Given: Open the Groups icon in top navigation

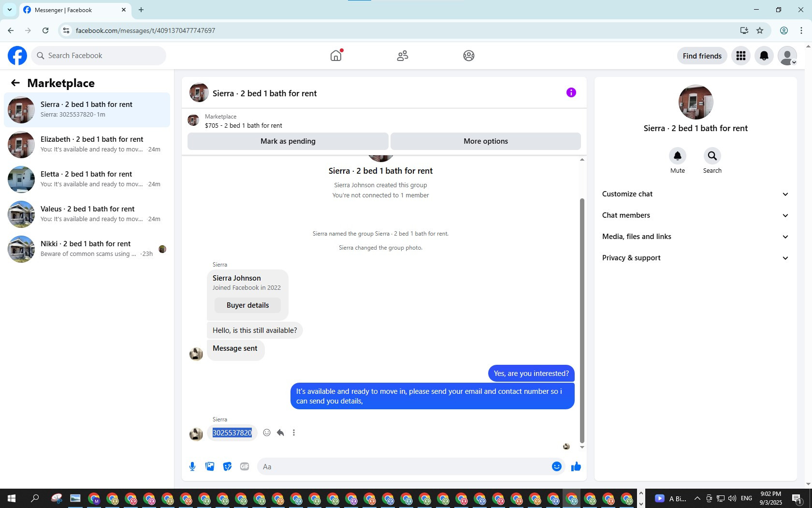Looking at the screenshot, I should 468,56.
